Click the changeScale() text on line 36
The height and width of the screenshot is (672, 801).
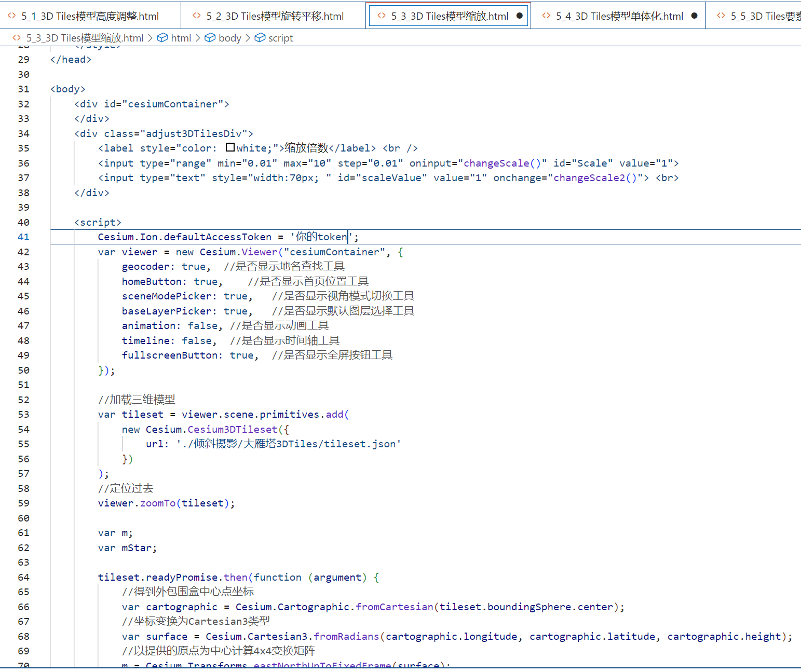click(503, 163)
